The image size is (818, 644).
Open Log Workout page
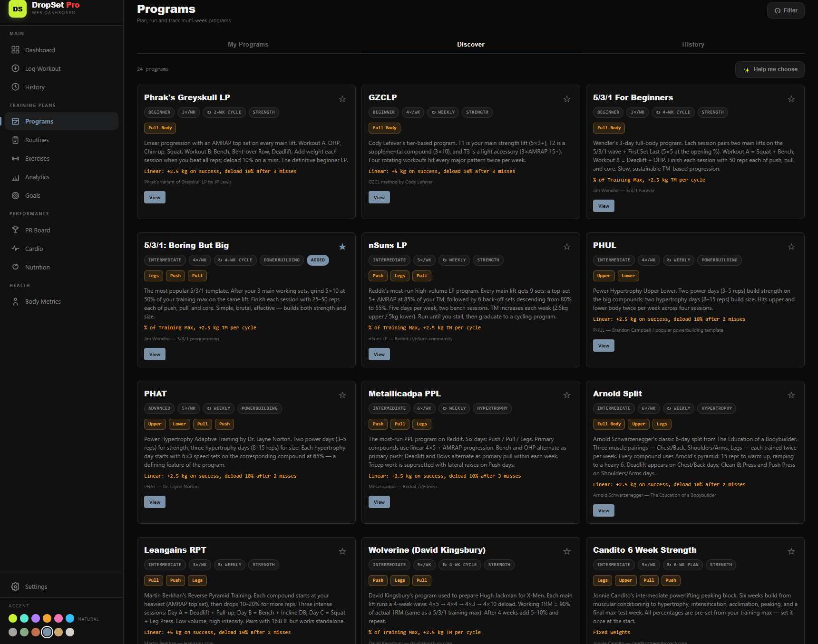click(61, 68)
